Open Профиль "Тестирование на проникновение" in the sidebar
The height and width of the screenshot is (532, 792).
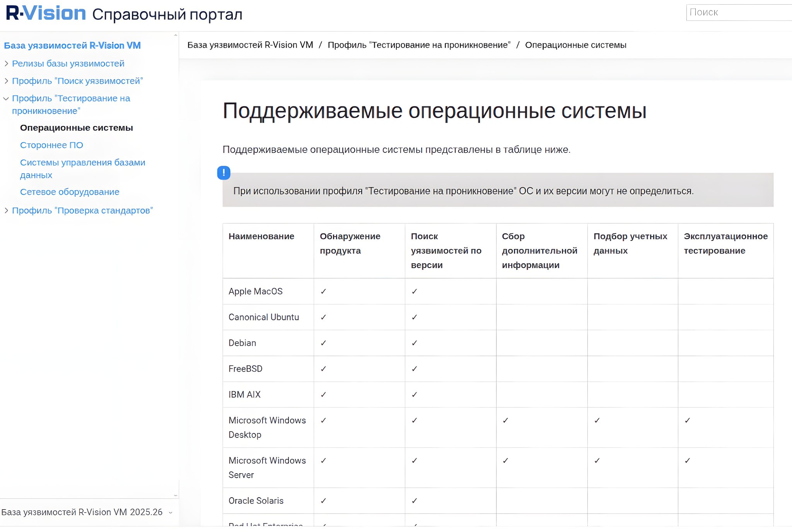pyautogui.click(x=71, y=104)
